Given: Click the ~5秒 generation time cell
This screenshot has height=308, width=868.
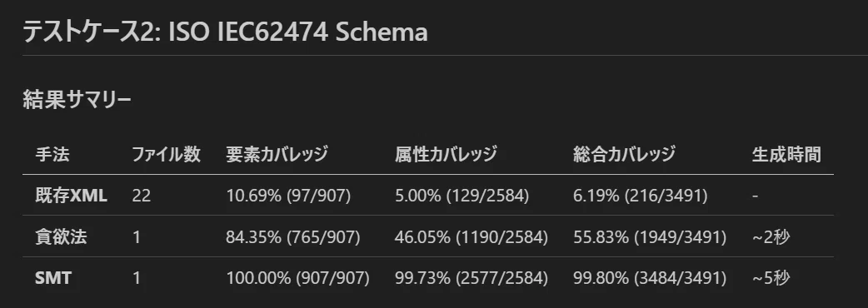Looking at the screenshot, I should 771,278.
